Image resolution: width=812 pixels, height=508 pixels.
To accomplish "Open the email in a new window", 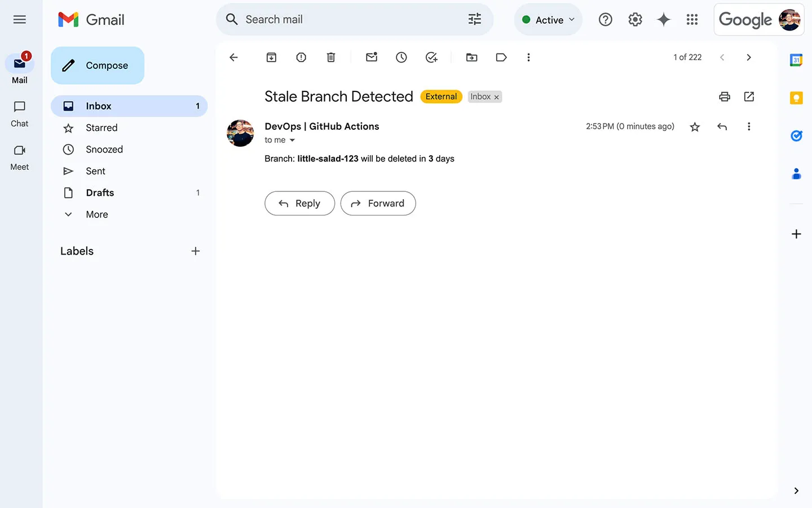I will [749, 97].
